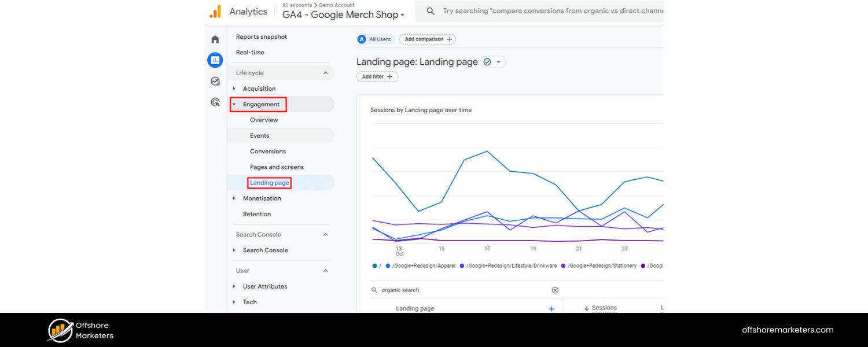The width and height of the screenshot is (868, 347).
Task: Open the Explore section icon
Action: click(x=215, y=81)
